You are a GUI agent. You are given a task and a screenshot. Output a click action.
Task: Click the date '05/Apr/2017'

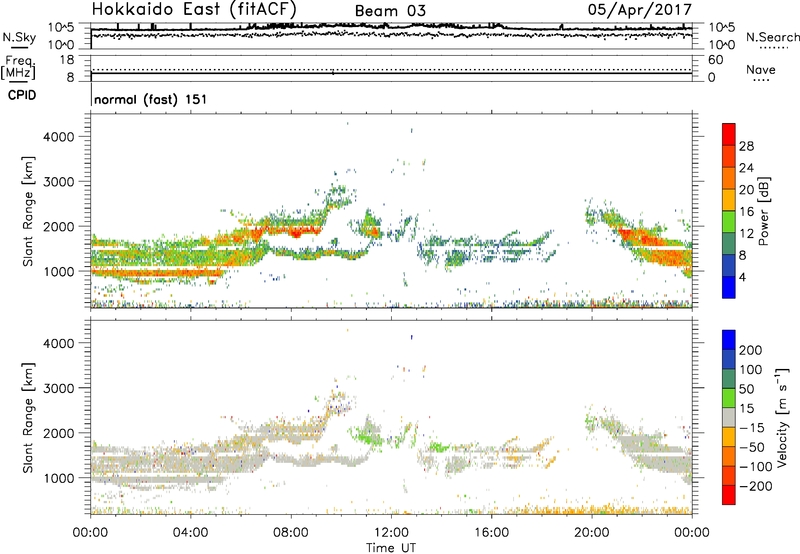point(640,10)
